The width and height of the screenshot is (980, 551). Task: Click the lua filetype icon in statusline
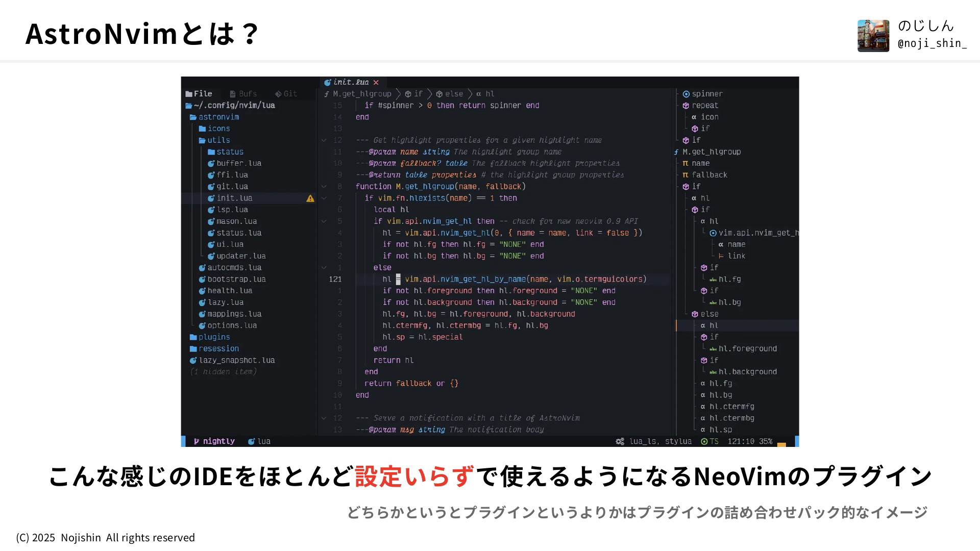[x=251, y=441]
